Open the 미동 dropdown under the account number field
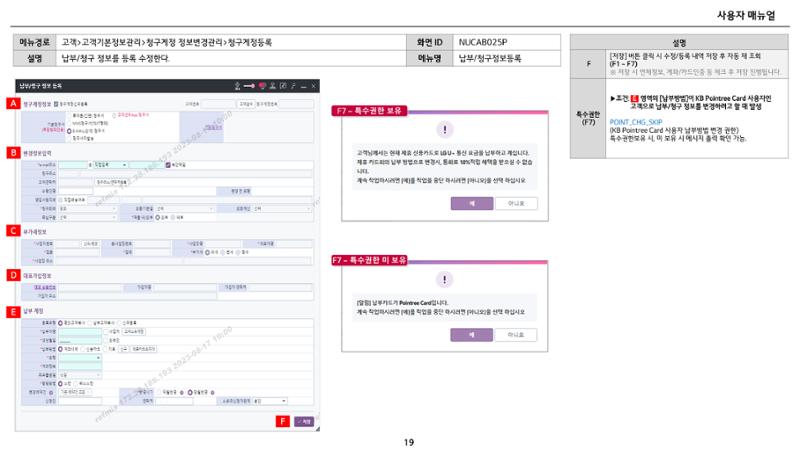Image resolution: width=800 pixels, height=450 pixels. point(80,375)
